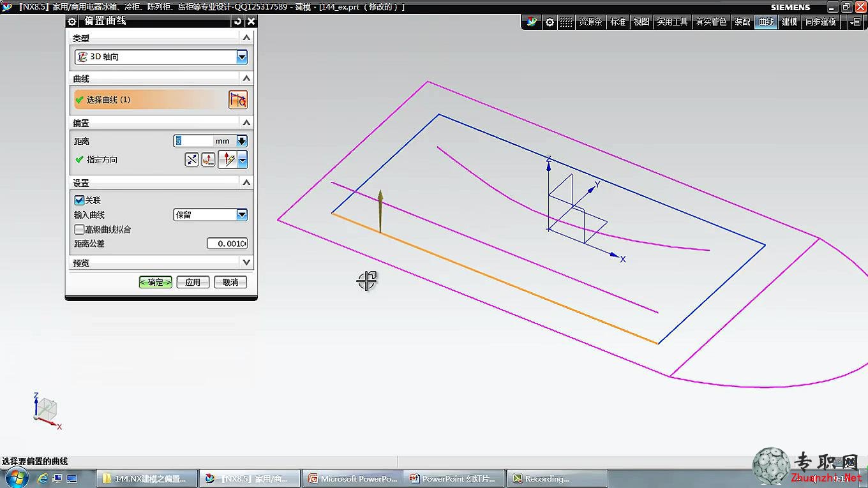Click the inferred vector icon in 指定方向 row

point(228,159)
